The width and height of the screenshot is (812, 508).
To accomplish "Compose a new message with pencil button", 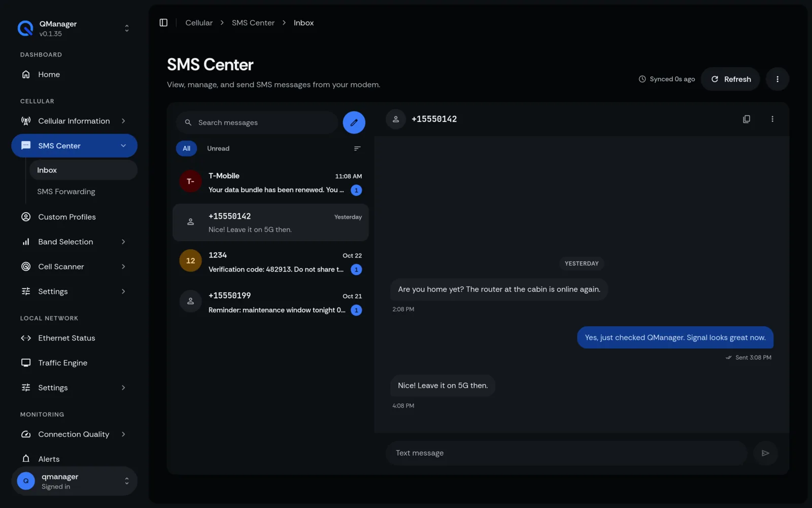I will click(x=354, y=122).
